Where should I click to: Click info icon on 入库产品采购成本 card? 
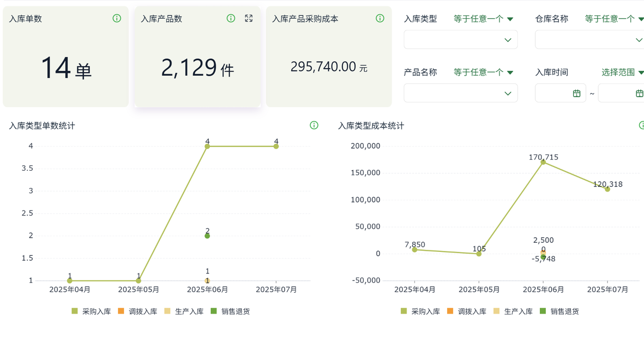click(380, 19)
